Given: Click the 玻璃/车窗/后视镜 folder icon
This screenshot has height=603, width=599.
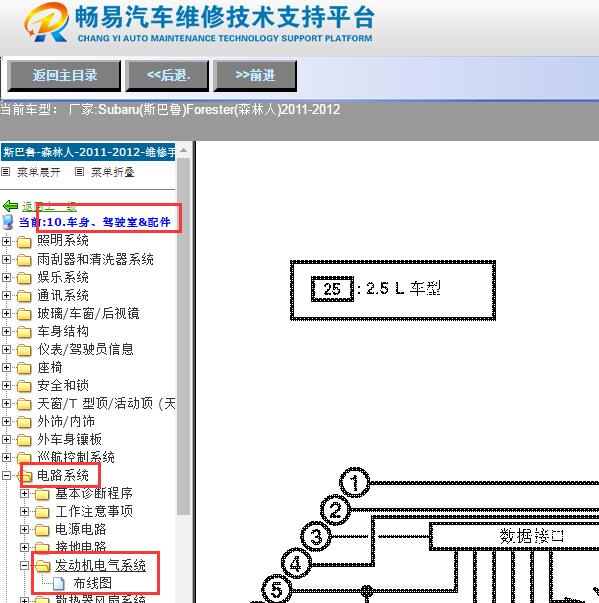Looking at the screenshot, I should click(x=24, y=314).
